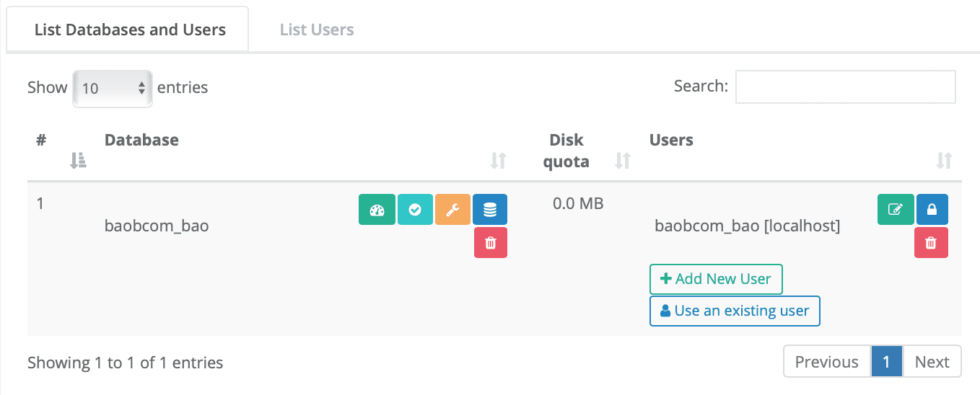Focus the Search input field

pos(846,86)
